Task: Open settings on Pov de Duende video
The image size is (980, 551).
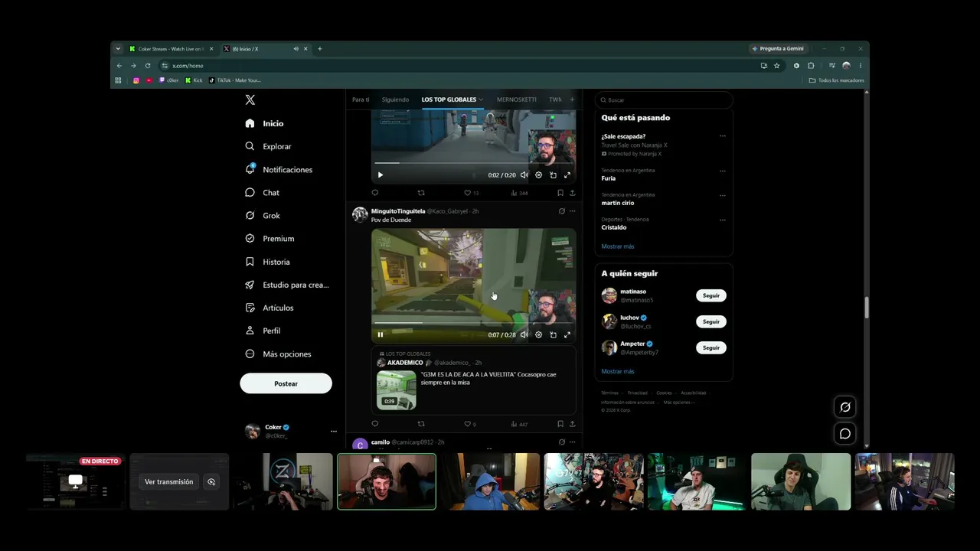Action: tap(538, 334)
